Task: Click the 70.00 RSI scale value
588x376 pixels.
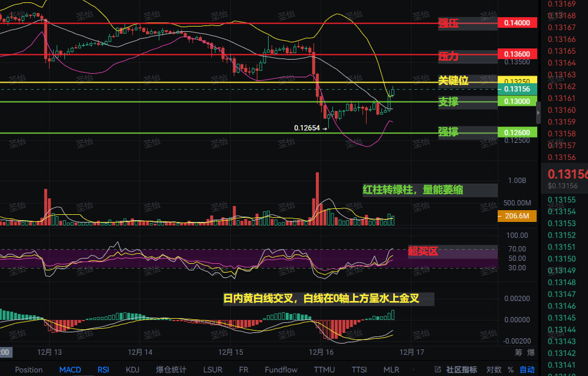Action: 517,249
